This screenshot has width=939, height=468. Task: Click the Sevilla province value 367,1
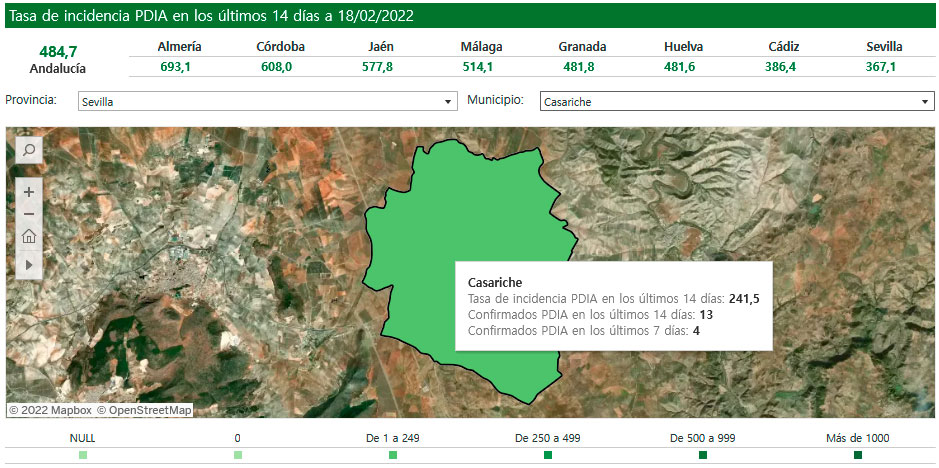[x=884, y=67]
